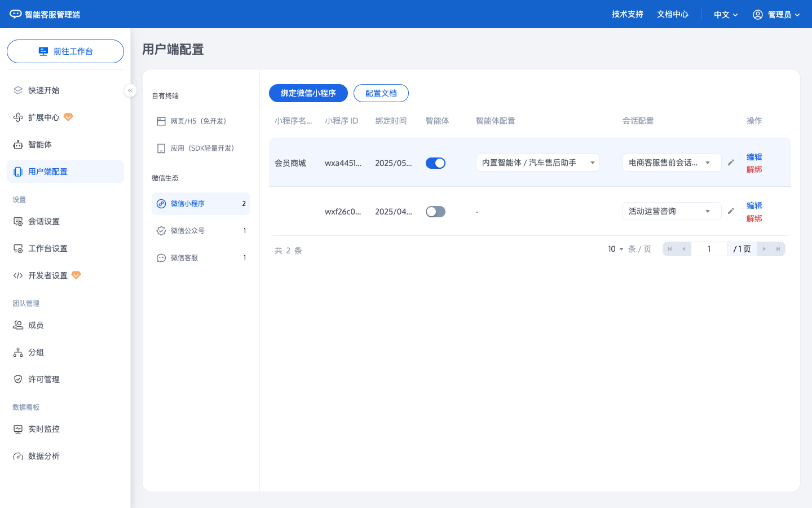Turn off the 智能体 toggle for 会员商城
This screenshot has width=812, height=508.
tap(435, 163)
